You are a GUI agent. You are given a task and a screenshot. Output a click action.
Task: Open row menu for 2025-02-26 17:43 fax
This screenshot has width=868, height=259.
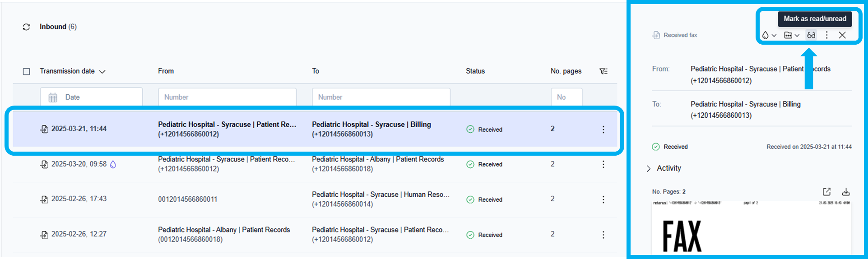pyautogui.click(x=603, y=199)
